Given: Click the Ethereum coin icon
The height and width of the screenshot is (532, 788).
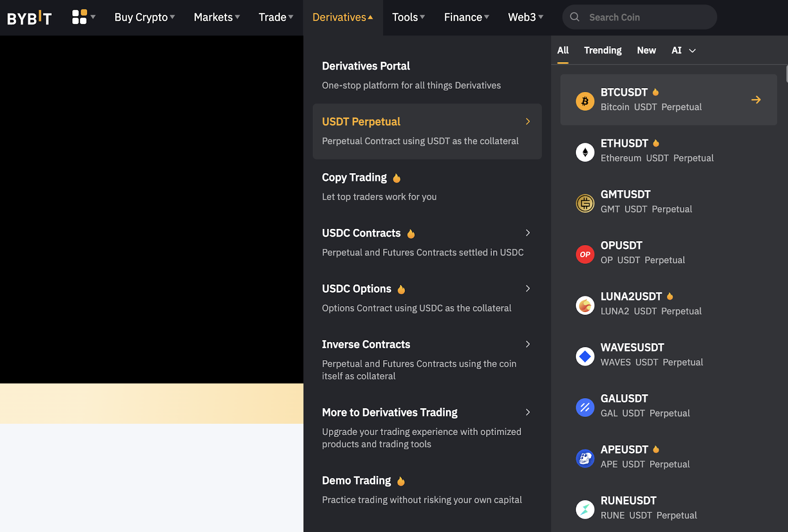Looking at the screenshot, I should [x=585, y=153].
